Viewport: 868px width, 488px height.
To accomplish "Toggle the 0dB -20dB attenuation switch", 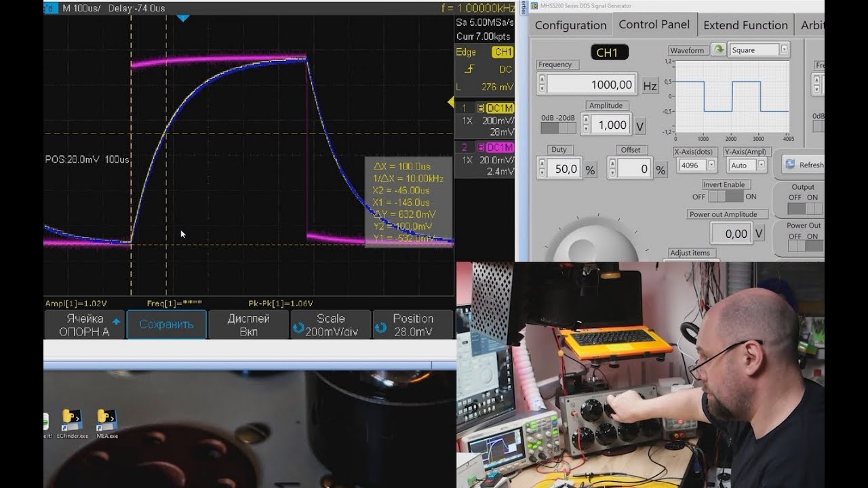I will (558, 128).
